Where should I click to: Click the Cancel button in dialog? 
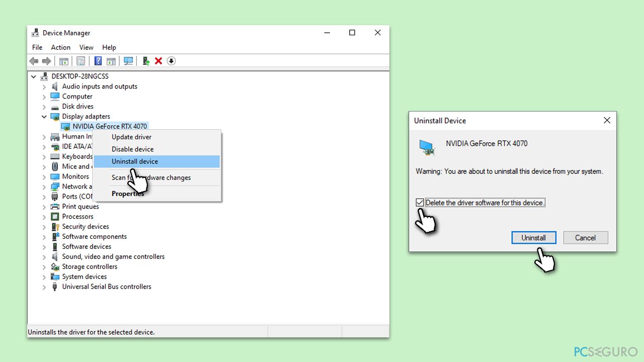[x=586, y=238]
